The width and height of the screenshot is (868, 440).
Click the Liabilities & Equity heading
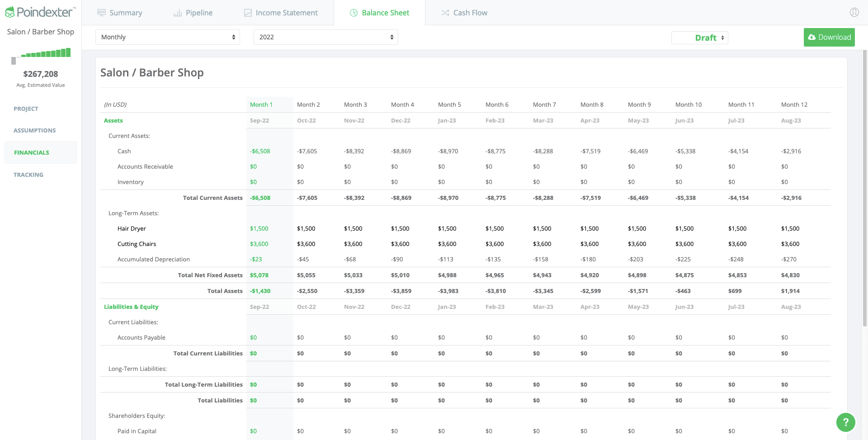(131, 307)
